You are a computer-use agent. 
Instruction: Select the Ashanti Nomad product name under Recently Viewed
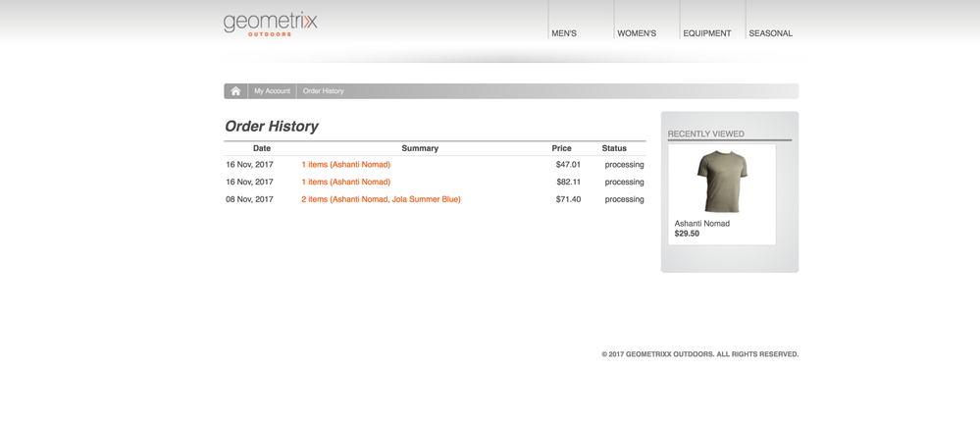[x=701, y=224]
